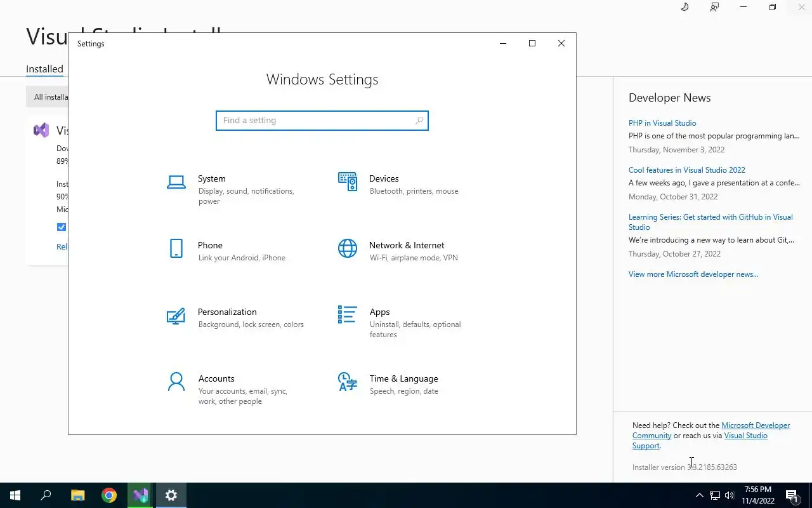
Task: Click 'Display, sound, notifications, power' description
Action: click(x=246, y=196)
